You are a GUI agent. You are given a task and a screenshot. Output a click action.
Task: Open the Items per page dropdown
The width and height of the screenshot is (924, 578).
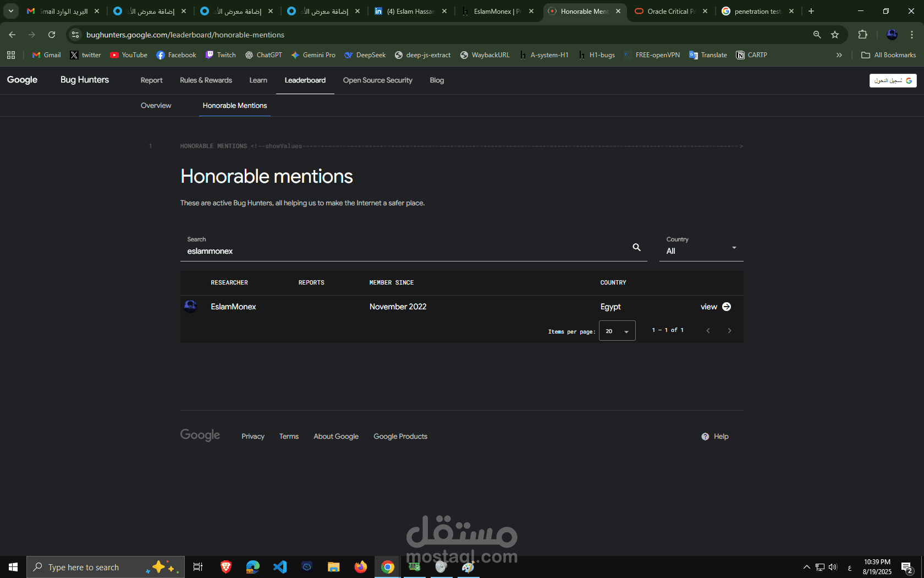click(x=617, y=331)
